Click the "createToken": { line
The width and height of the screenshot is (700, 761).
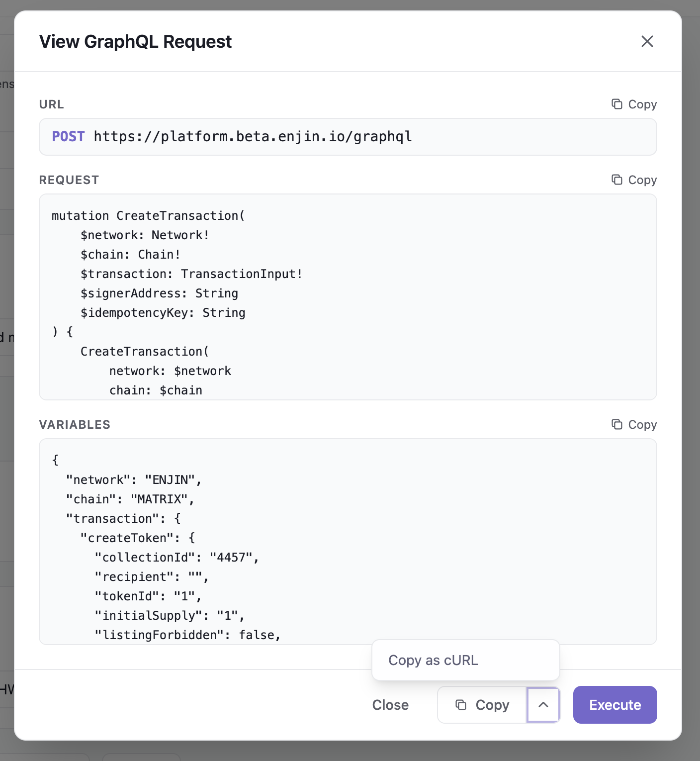138,538
